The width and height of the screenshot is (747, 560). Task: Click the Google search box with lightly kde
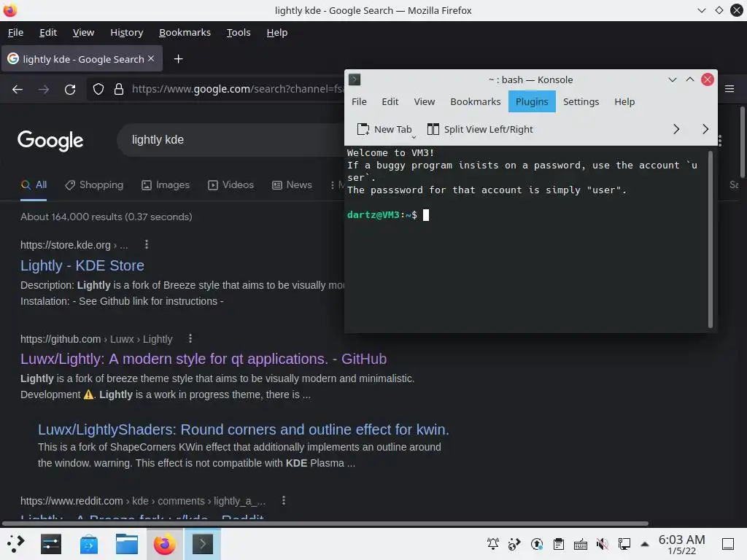(x=231, y=140)
